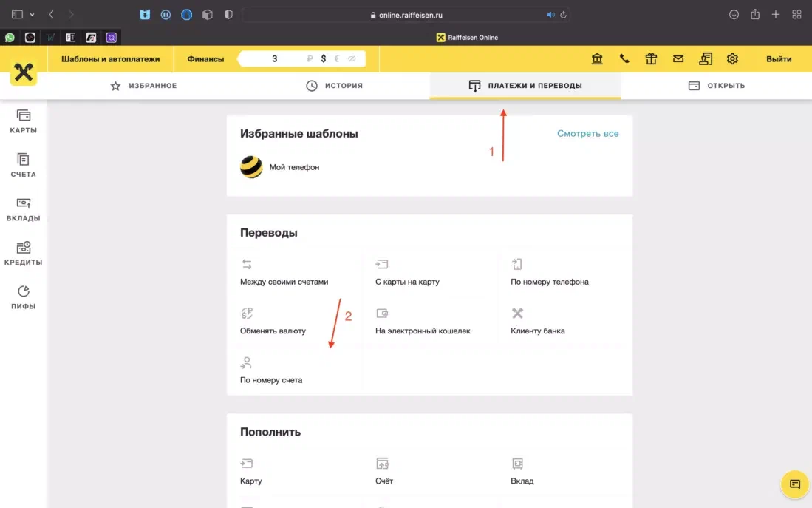The width and height of the screenshot is (812, 508).
Task: Switch balance to rubles
Action: point(310,59)
